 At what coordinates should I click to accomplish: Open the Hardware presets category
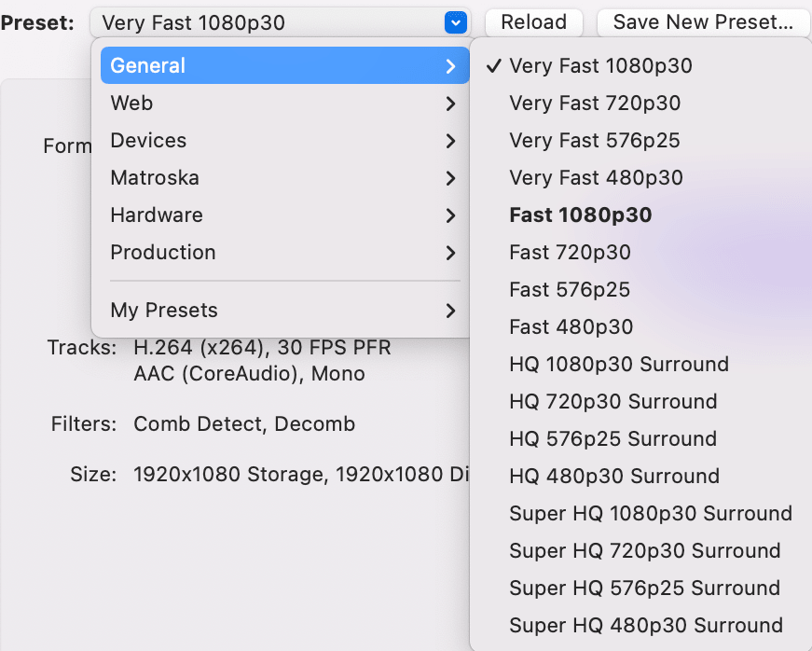click(285, 215)
